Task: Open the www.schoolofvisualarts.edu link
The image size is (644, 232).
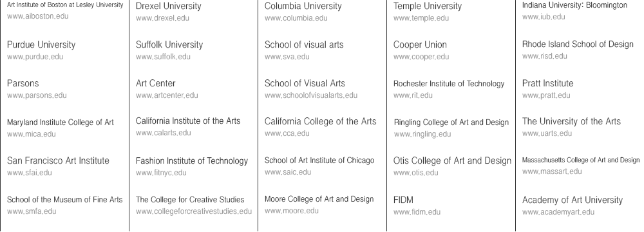Action: (311, 95)
